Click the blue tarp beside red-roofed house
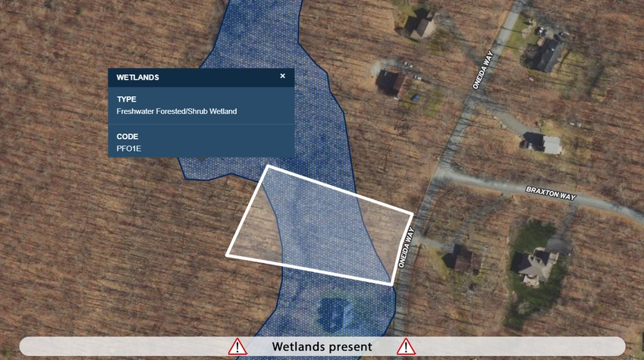 click(x=416, y=98)
